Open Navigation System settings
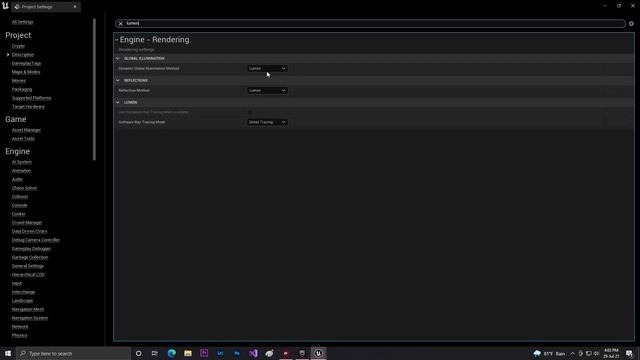Screen dimensions: 640x360 [30, 318]
